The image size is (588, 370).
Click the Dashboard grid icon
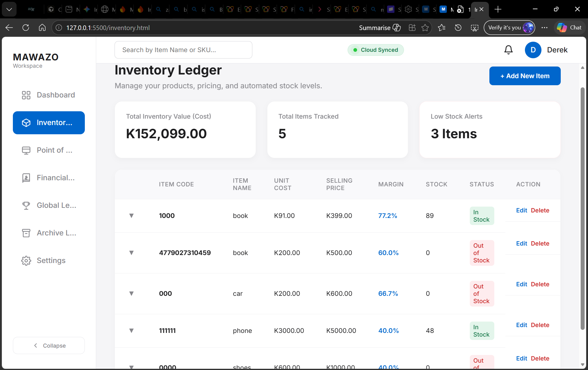click(x=26, y=95)
